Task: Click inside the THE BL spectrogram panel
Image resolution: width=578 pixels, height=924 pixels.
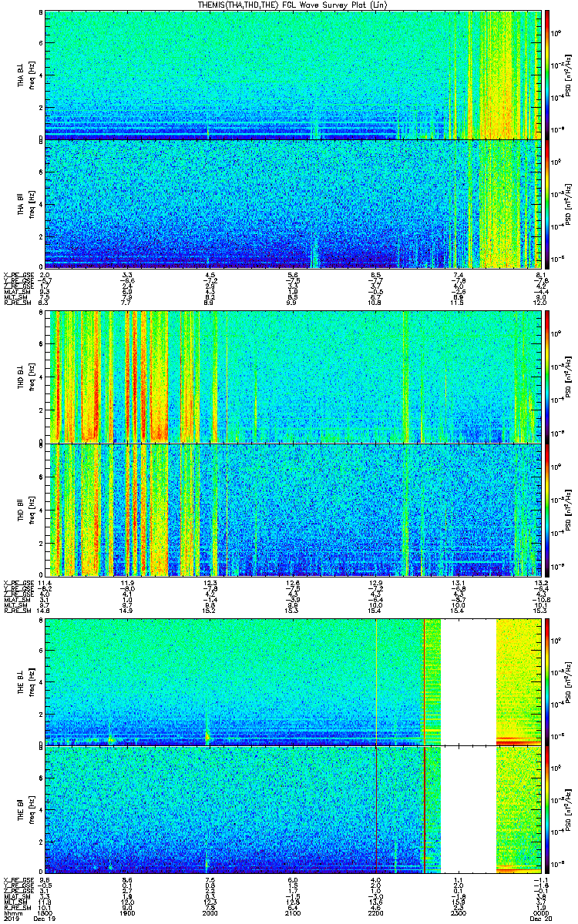Action: 294,681
